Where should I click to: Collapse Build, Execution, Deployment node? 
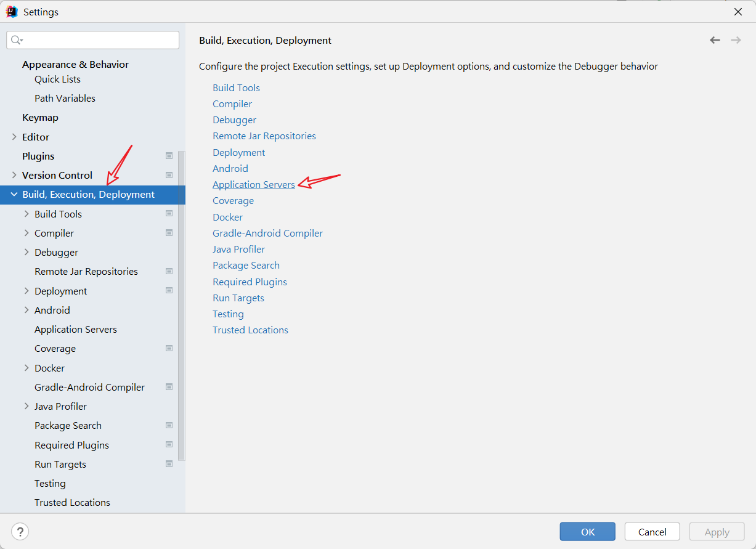[x=14, y=194]
